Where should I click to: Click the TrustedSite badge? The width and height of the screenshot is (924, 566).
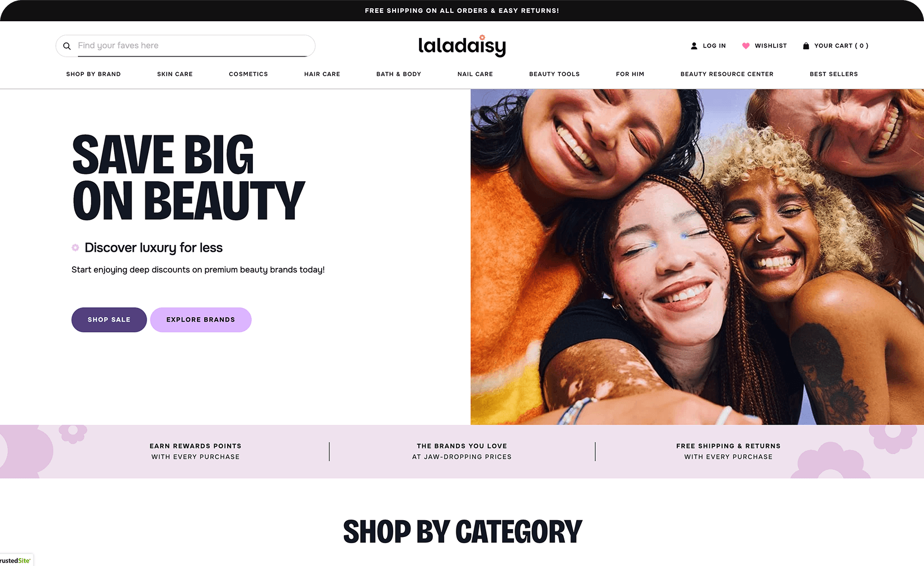click(x=16, y=560)
